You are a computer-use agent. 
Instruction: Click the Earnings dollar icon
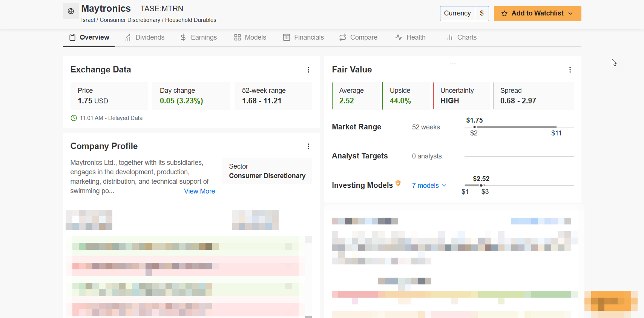(183, 37)
